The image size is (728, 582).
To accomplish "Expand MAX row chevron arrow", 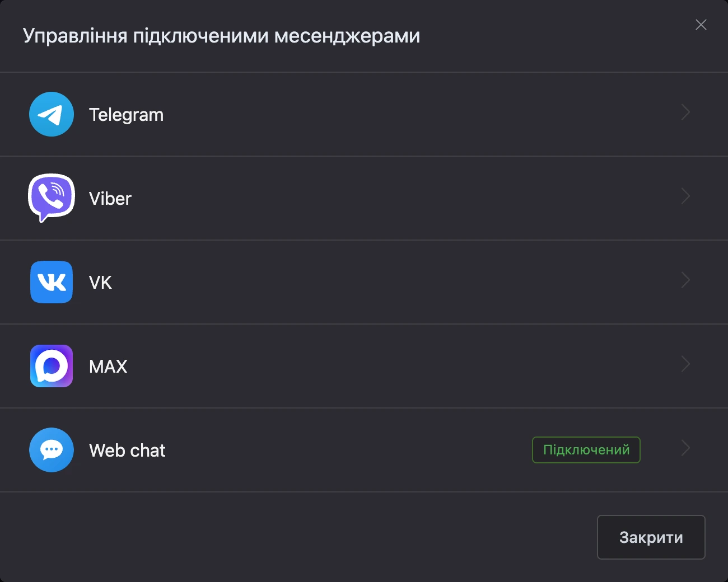I will tap(685, 364).
